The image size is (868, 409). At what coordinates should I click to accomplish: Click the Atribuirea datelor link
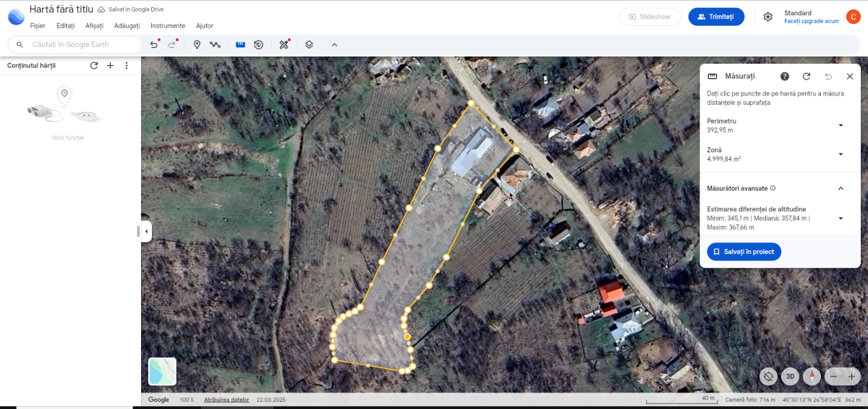click(226, 400)
